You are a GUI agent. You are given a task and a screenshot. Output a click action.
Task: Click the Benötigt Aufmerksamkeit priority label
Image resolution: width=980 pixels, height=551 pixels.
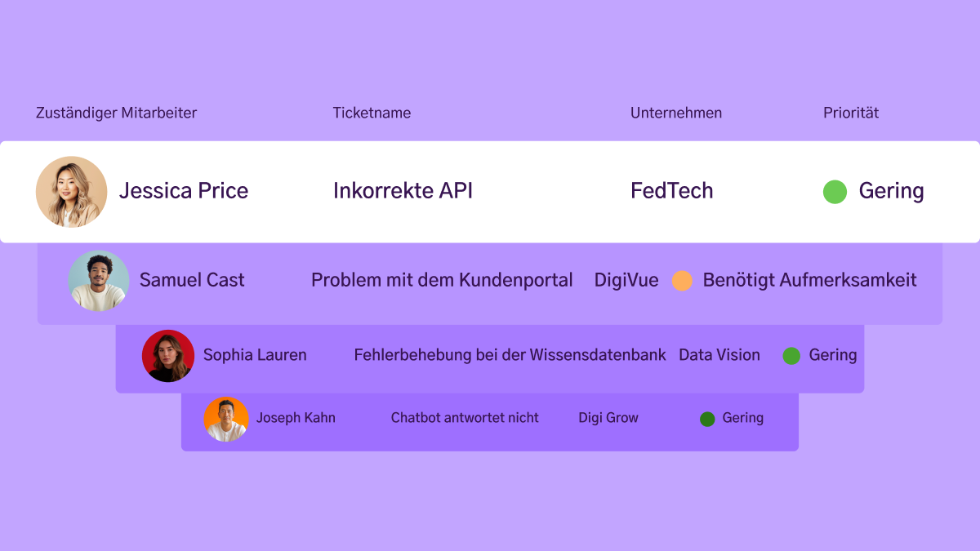tap(809, 280)
